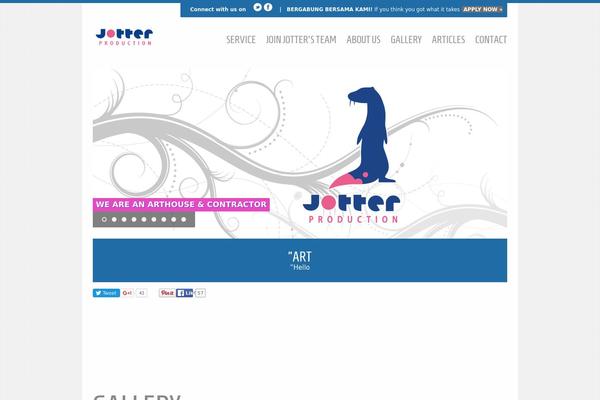The width and height of the screenshot is (600, 400).
Task: Select the sixth slider dot
Action: click(x=154, y=219)
